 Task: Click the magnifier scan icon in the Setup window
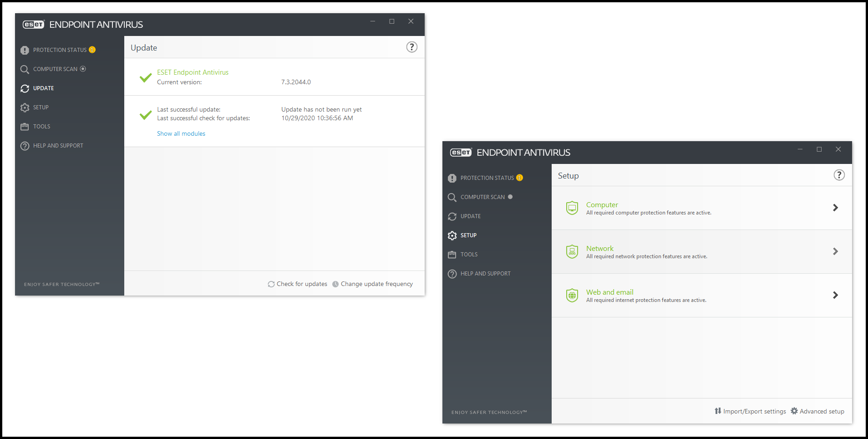452,197
